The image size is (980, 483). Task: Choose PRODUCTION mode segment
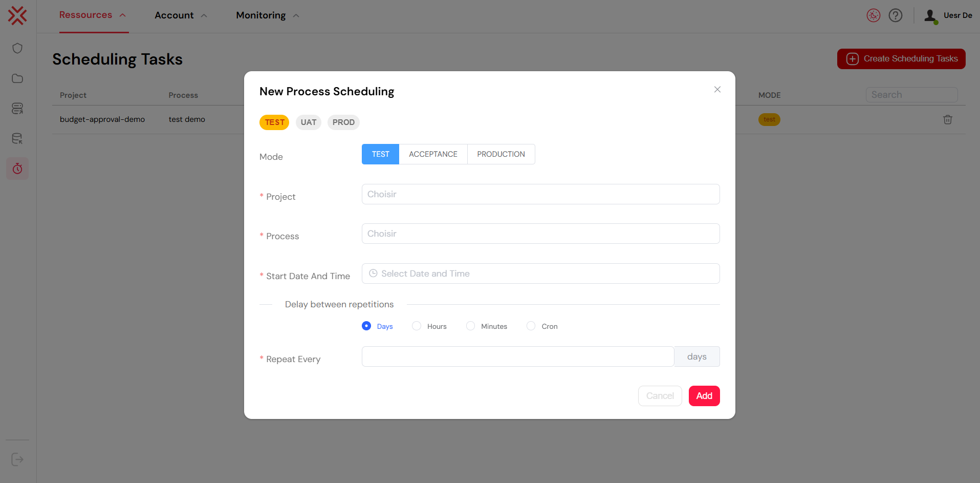pyautogui.click(x=501, y=154)
